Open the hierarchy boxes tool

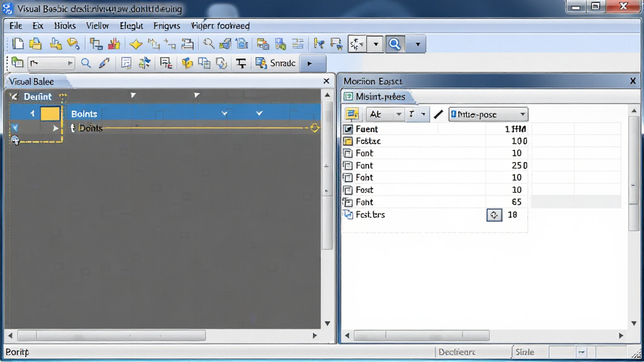coord(96,43)
